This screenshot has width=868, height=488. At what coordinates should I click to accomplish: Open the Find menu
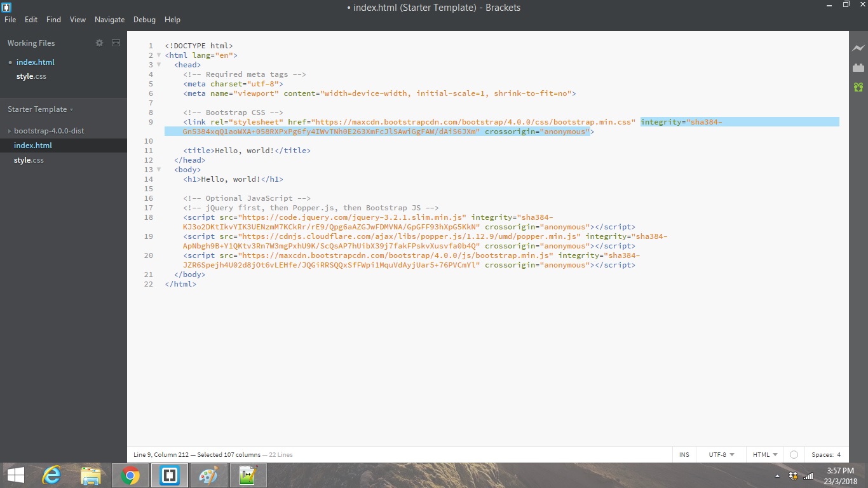54,20
